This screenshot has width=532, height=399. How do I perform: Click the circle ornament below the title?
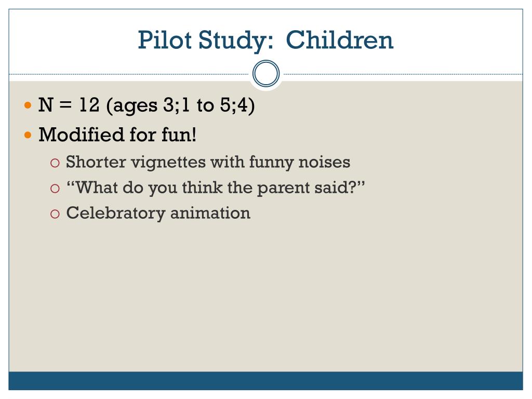266,74
